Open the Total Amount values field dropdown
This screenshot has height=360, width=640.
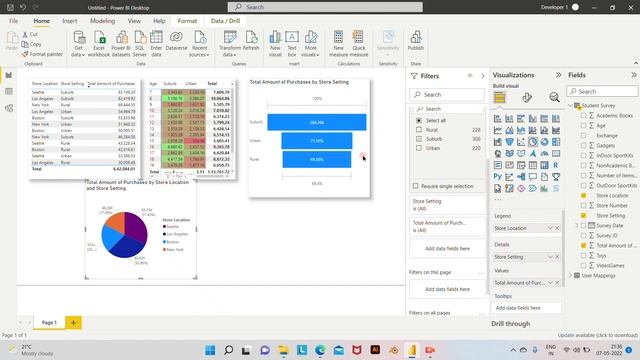[550, 282]
